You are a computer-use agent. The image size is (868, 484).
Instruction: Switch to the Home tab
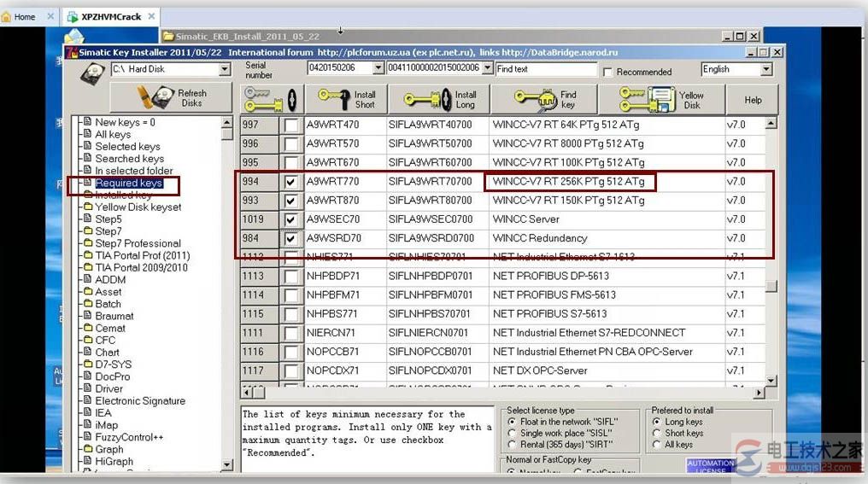pyautogui.click(x=25, y=16)
